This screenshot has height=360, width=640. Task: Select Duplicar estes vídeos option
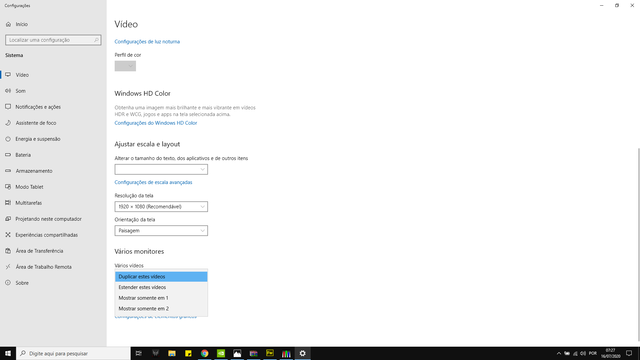[161, 276]
